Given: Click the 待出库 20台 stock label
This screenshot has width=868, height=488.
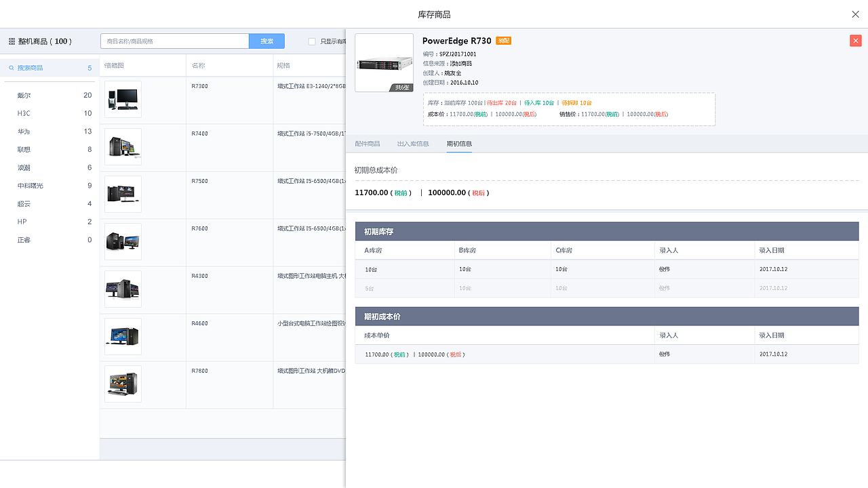Looking at the screenshot, I should [x=502, y=103].
